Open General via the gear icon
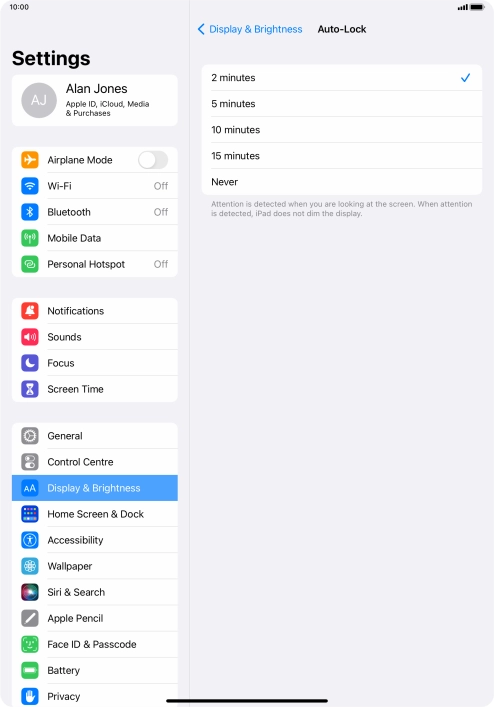The width and height of the screenshot is (494, 707). pos(30,436)
